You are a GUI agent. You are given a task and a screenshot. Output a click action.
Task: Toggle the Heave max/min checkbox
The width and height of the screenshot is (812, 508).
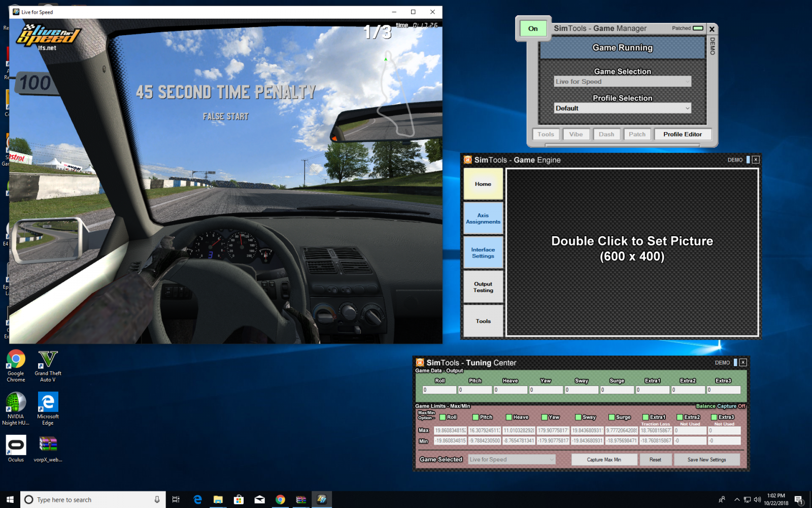pos(509,417)
